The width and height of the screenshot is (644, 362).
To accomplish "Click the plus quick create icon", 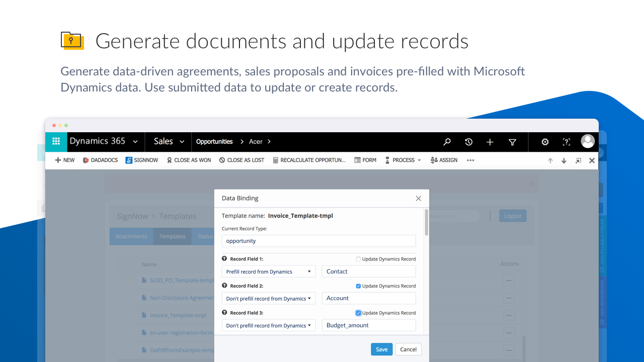I will (490, 142).
